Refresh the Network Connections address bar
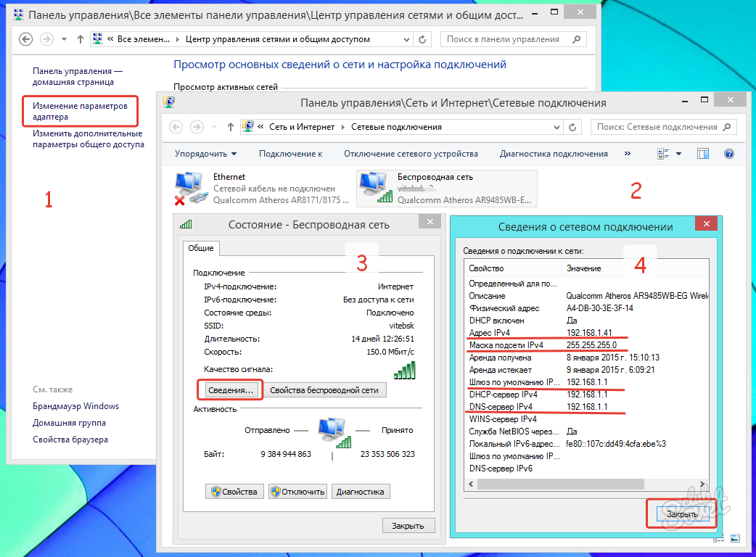Viewport: 756px width, 557px height. coord(572,127)
